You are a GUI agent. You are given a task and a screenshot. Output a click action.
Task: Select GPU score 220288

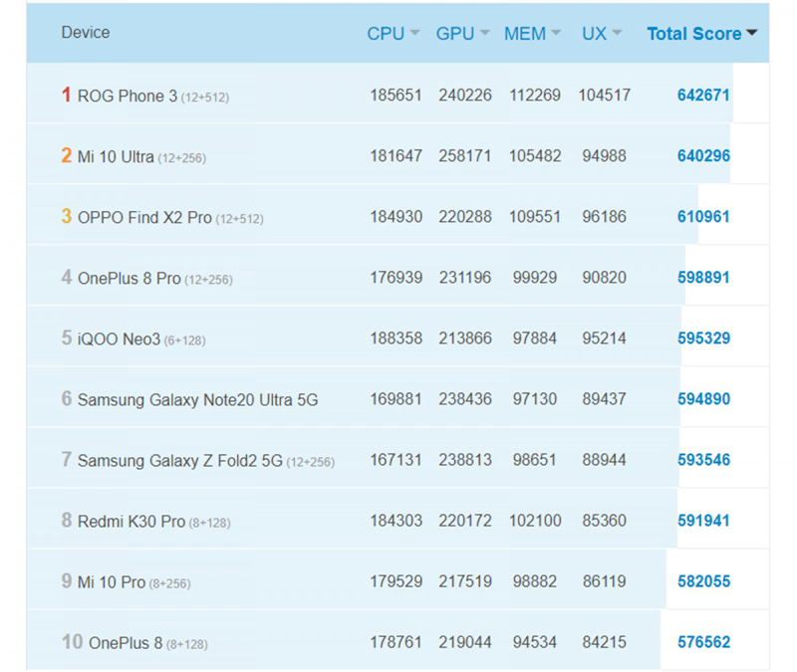465,217
